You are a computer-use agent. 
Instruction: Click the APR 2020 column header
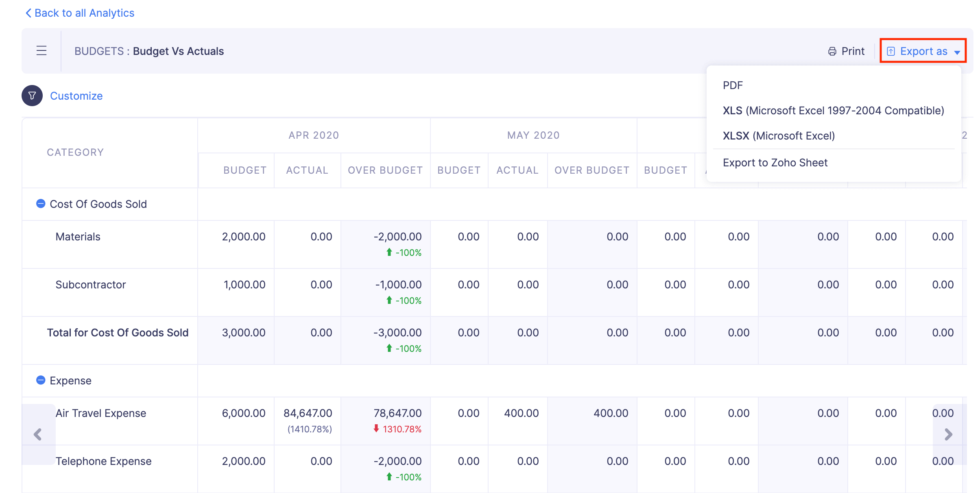coord(313,135)
